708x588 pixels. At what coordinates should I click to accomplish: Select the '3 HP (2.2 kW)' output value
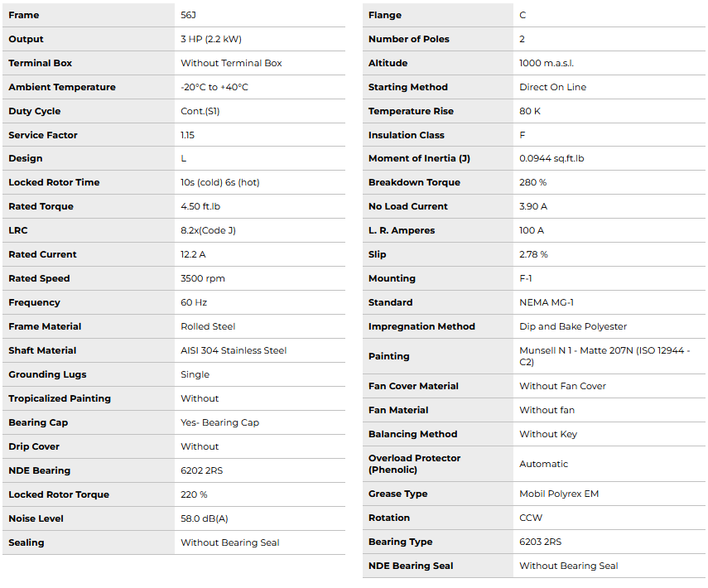point(211,39)
